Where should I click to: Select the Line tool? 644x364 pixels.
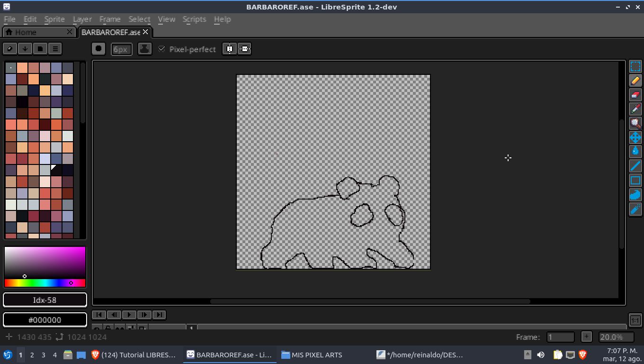coord(635,166)
